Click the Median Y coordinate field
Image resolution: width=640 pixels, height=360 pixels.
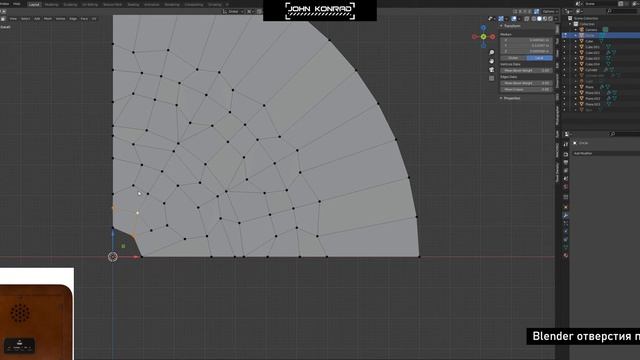(526, 46)
